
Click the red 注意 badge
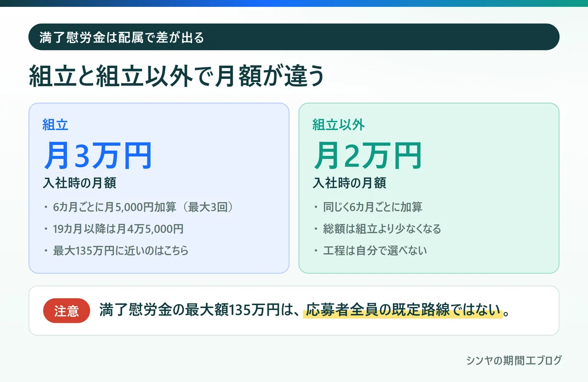click(x=67, y=311)
